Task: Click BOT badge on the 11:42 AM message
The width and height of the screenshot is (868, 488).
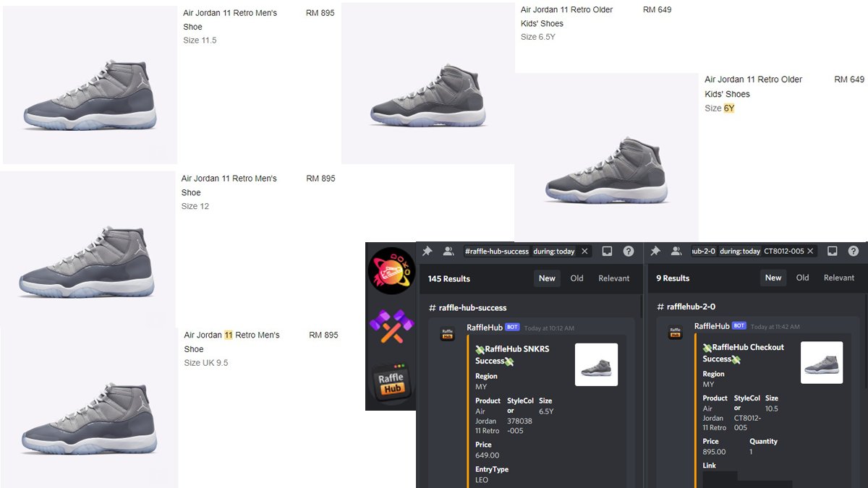Action: tap(739, 326)
